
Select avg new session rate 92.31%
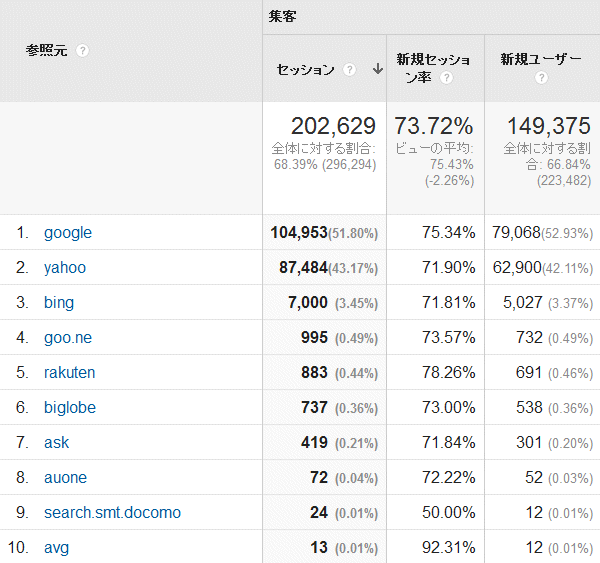tap(448, 548)
